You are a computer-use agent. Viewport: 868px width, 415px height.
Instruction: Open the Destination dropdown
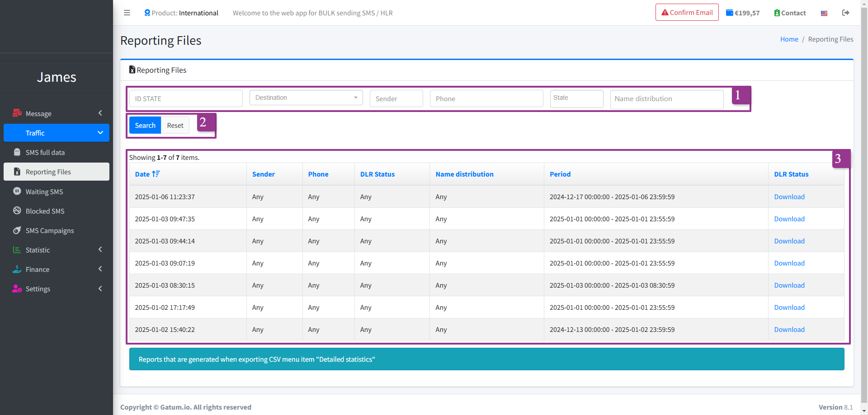tap(306, 98)
